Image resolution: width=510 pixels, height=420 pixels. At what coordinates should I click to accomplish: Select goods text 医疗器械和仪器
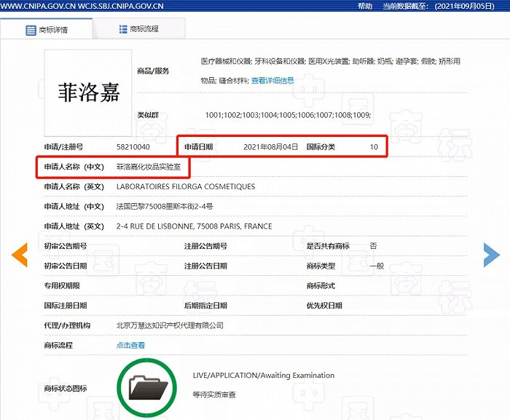(226, 61)
